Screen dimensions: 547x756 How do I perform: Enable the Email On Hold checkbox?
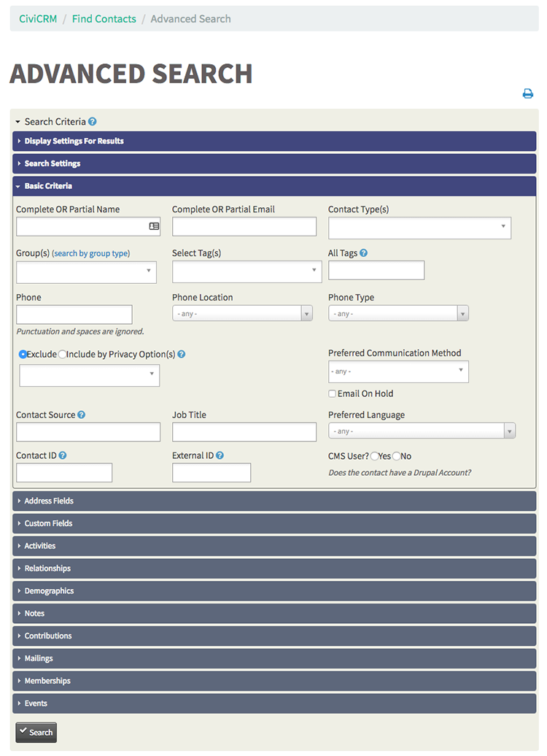[x=332, y=393]
